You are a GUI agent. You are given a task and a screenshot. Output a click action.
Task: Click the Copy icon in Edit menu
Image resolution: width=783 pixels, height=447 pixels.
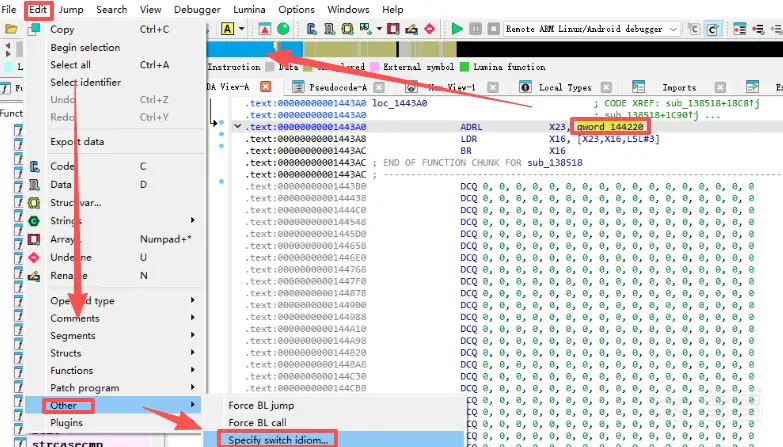tap(34, 29)
